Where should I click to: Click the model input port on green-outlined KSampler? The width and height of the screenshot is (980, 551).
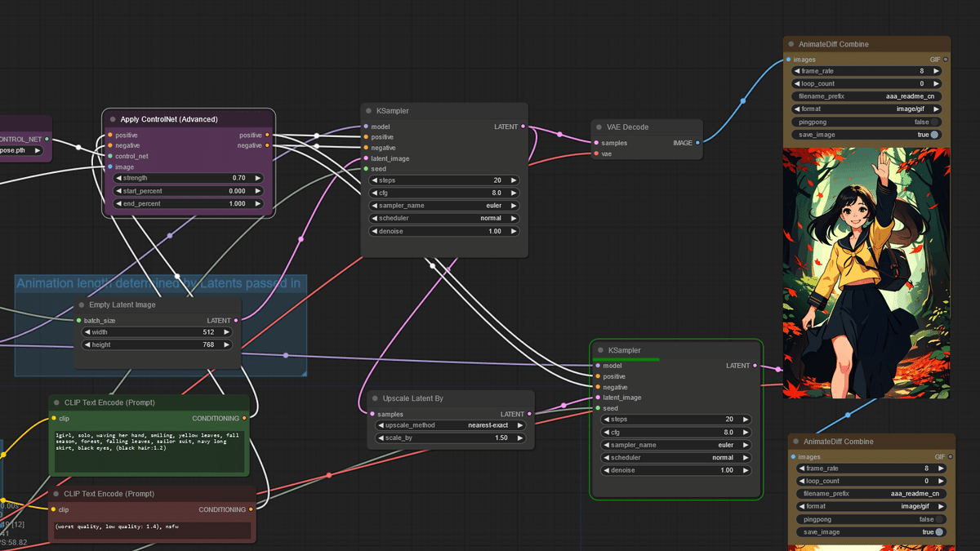[597, 366]
